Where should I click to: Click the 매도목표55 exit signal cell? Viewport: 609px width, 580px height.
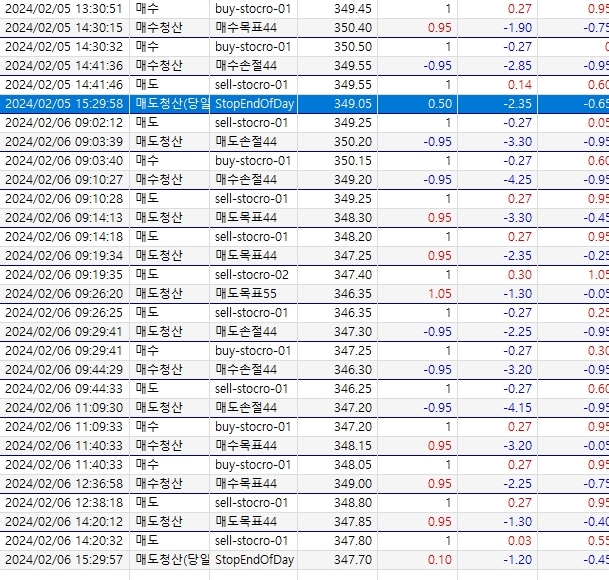point(245,293)
